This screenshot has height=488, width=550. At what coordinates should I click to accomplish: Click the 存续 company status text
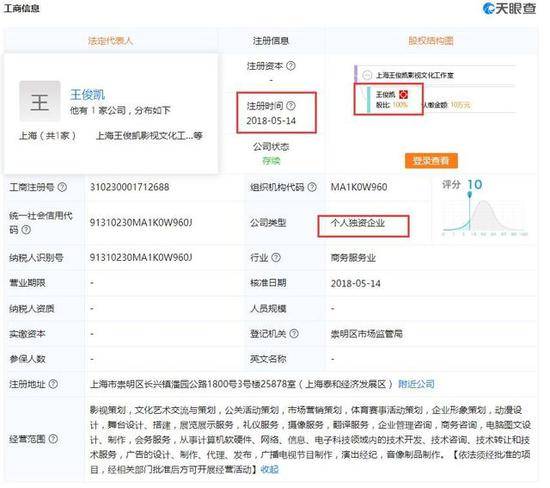coord(271,161)
